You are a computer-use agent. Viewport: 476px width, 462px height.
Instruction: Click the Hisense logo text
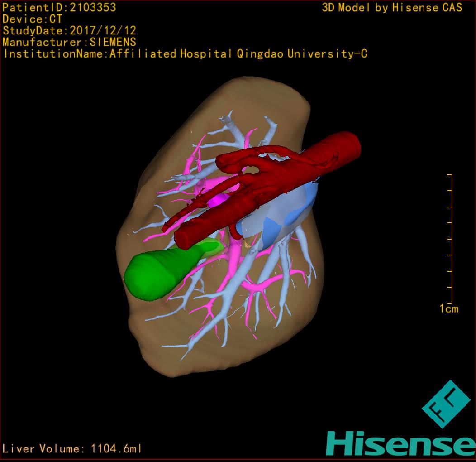[x=401, y=444]
